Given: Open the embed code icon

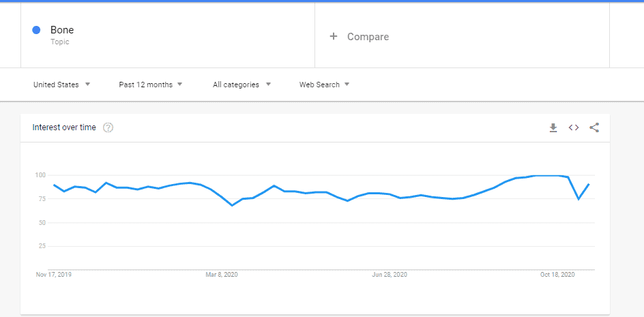Looking at the screenshot, I should pyautogui.click(x=574, y=127).
